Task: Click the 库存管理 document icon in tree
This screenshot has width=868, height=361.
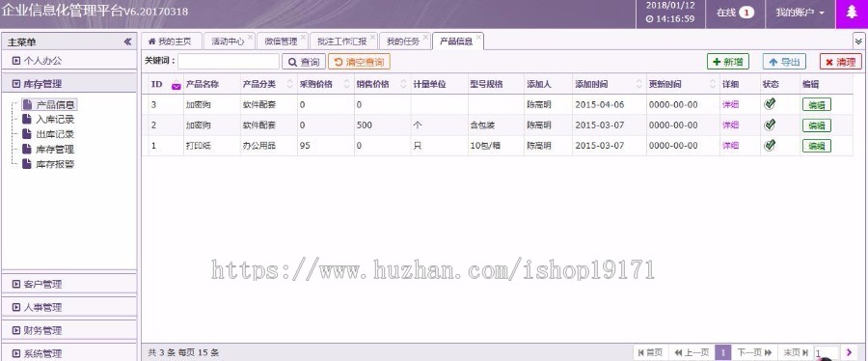Action: coord(27,149)
